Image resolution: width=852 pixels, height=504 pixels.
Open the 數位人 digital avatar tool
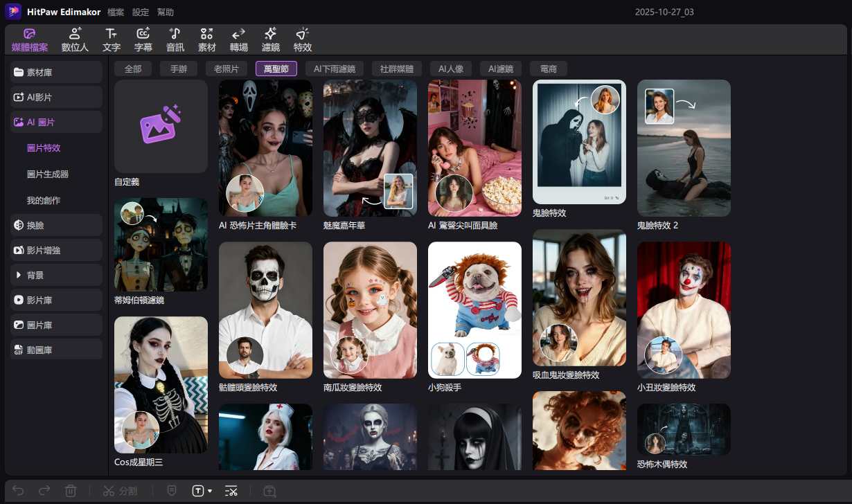coord(75,40)
